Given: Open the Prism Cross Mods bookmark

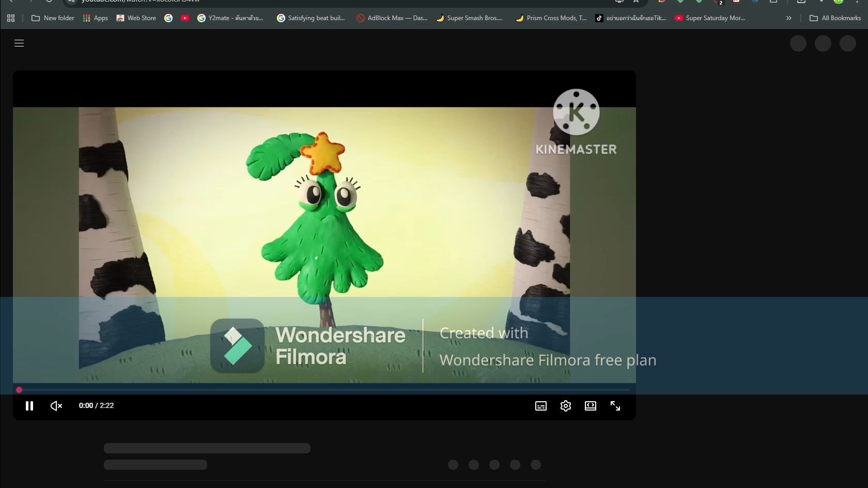Looking at the screenshot, I should [551, 18].
